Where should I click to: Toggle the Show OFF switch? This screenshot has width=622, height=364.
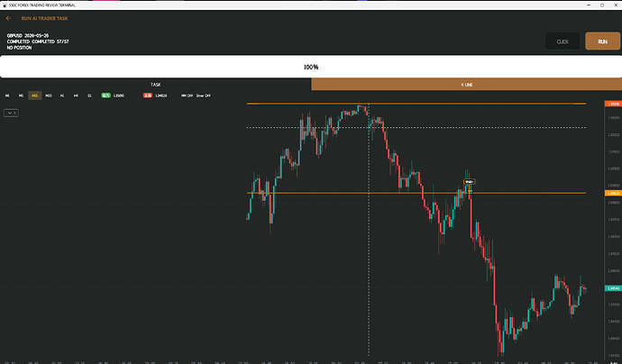pyautogui.click(x=203, y=96)
